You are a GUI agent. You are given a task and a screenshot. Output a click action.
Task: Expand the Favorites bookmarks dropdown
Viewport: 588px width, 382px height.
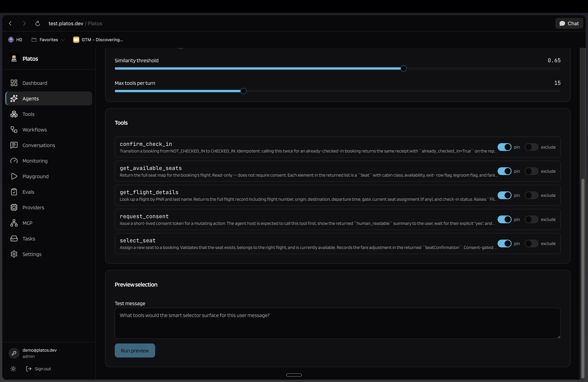48,40
